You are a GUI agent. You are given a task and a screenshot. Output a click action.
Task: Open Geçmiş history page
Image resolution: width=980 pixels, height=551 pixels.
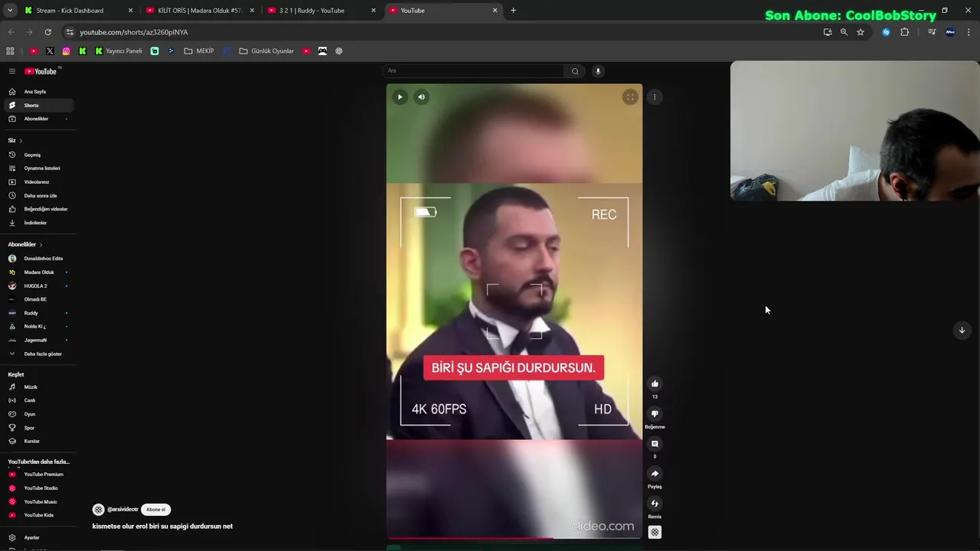click(x=38, y=155)
